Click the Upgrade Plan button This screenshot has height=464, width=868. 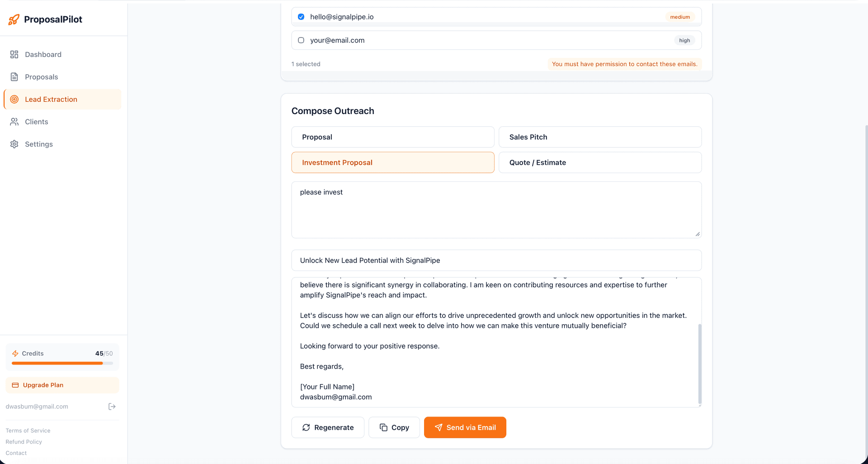pos(62,385)
